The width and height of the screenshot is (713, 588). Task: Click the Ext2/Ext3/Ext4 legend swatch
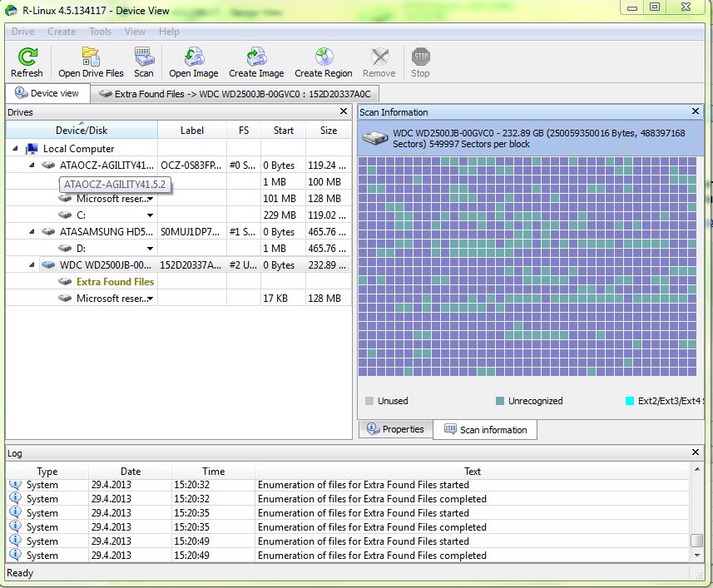point(630,401)
